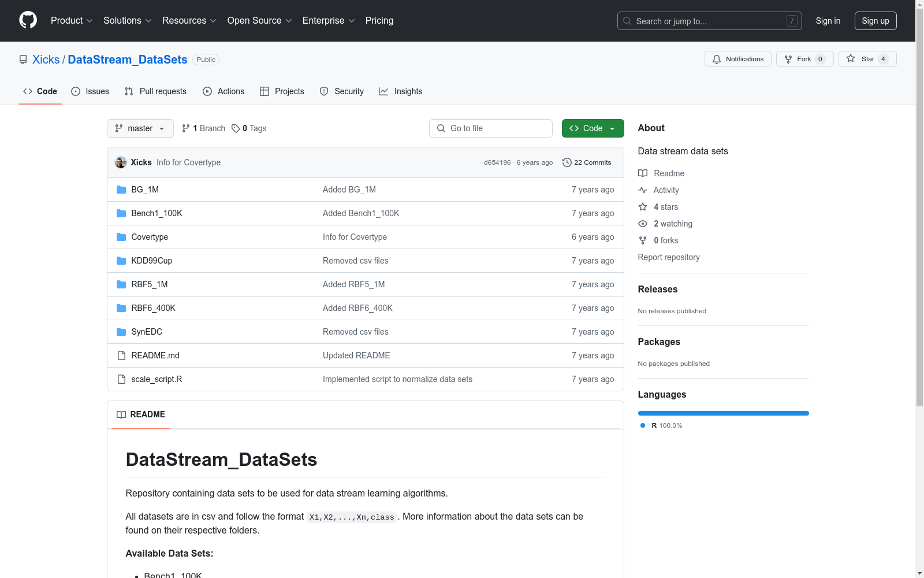The width and height of the screenshot is (924, 578).
Task: Expand the Enterprise menu
Action: pos(329,20)
